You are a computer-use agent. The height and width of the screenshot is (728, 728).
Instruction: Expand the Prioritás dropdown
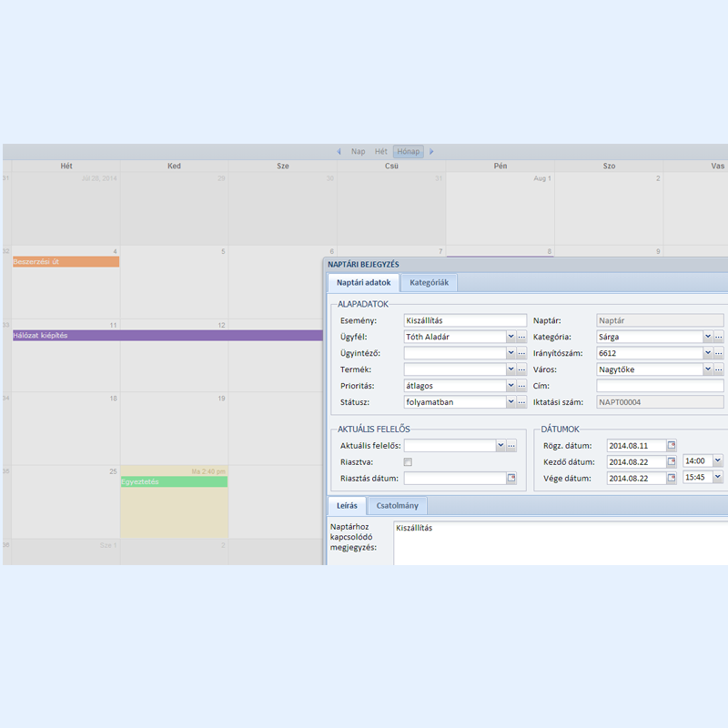(x=511, y=386)
